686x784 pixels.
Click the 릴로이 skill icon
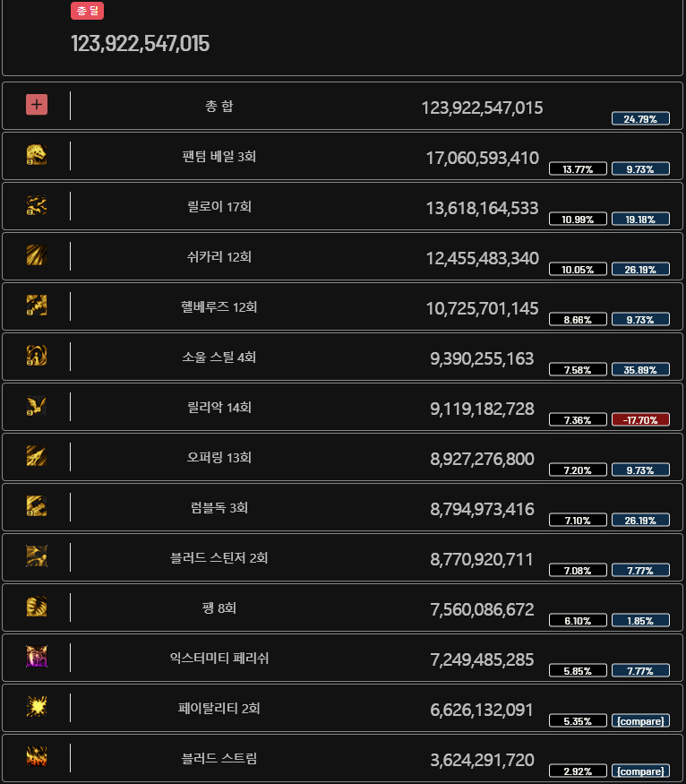37,205
